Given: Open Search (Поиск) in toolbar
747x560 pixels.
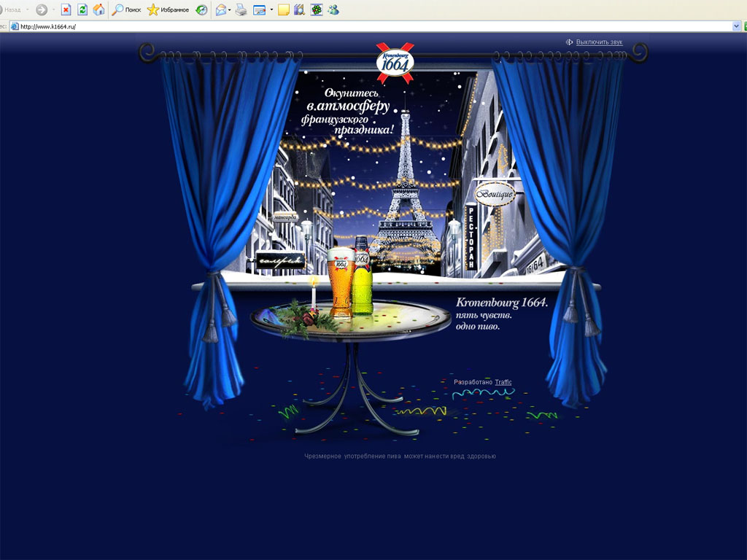Looking at the screenshot, I should coord(126,9).
